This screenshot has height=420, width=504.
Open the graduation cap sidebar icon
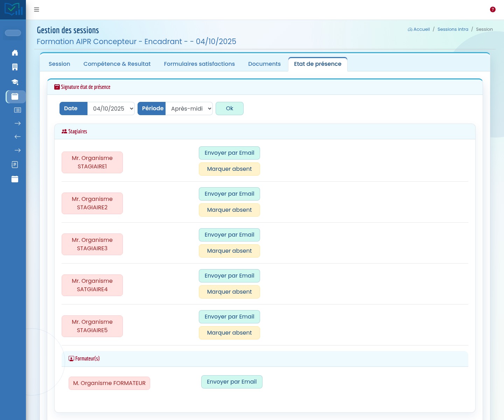tap(15, 82)
